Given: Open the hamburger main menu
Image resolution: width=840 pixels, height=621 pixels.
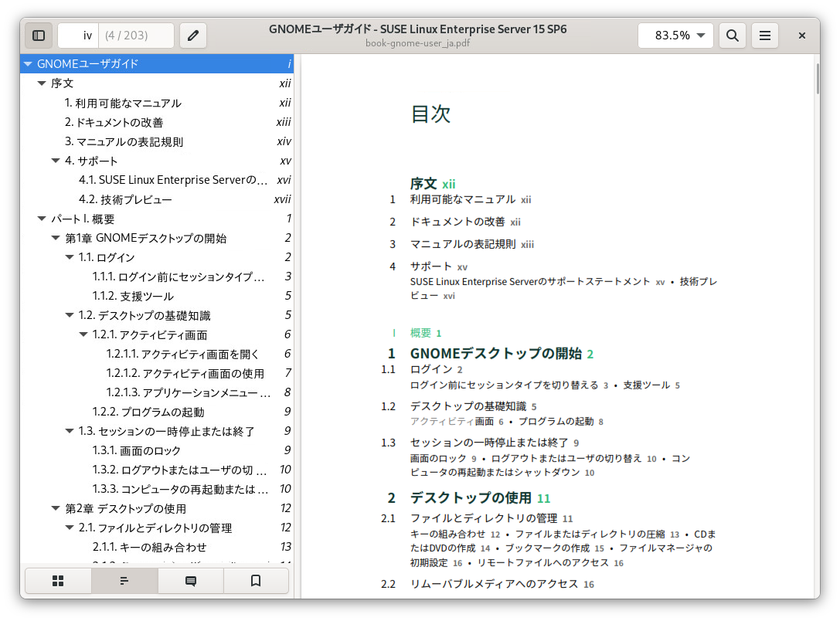Looking at the screenshot, I should point(764,36).
